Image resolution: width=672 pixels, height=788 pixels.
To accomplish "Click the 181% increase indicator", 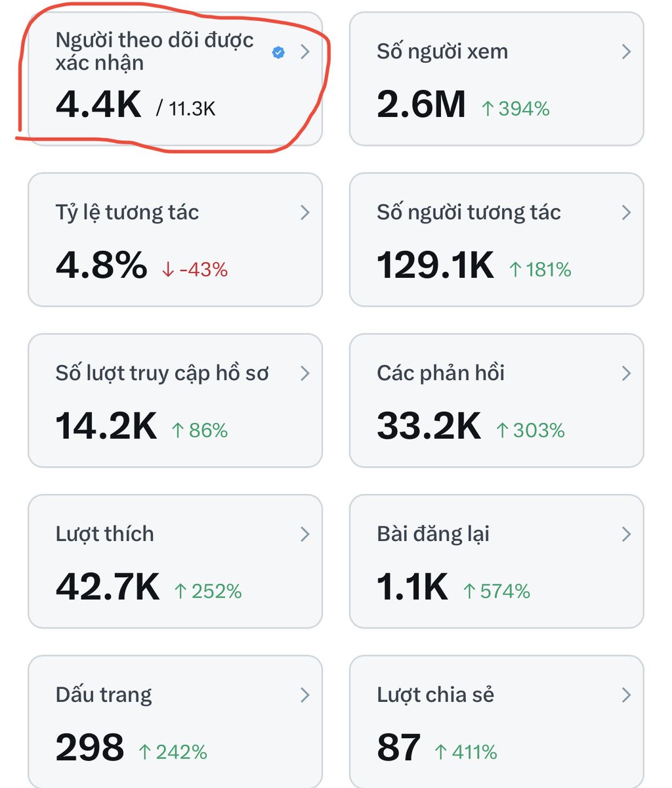I will [x=540, y=269].
